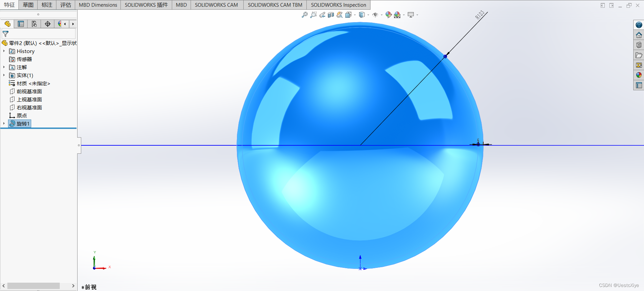Switch to the FeatureManager design tree tab
The image size is (644, 291).
coord(7,24)
